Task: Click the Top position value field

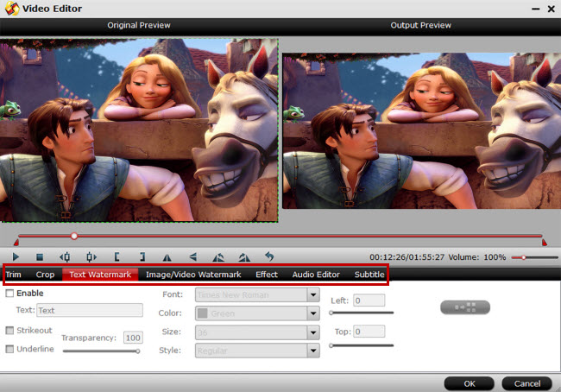Action: 369,332
